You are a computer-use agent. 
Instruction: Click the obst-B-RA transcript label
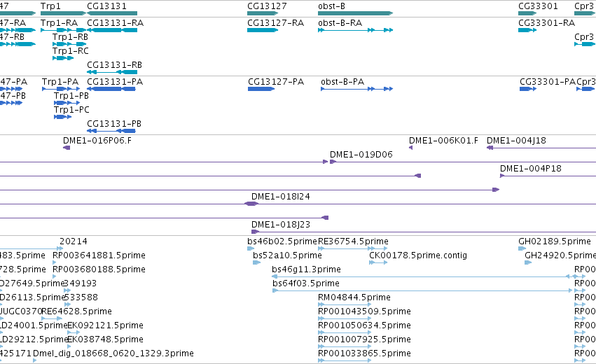(x=340, y=23)
